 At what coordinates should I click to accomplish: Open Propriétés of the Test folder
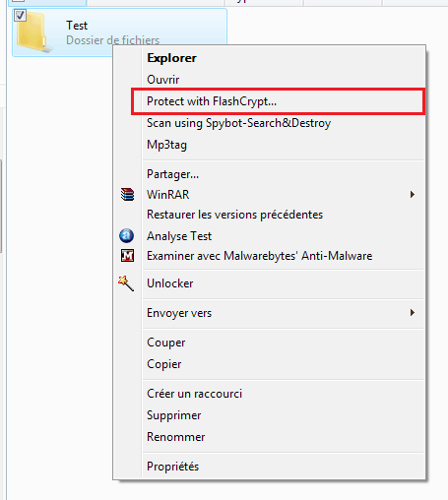pyautogui.click(x=172, y=467)
